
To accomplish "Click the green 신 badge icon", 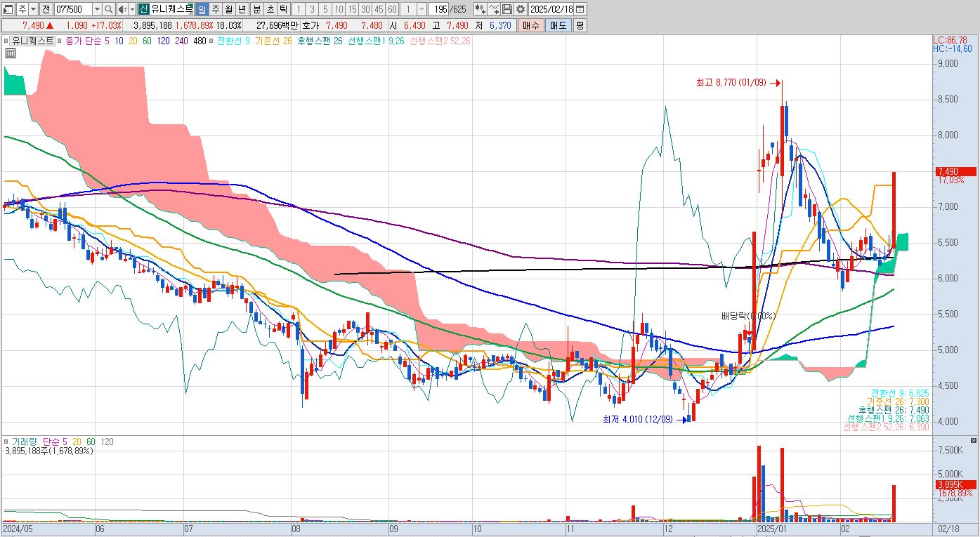I will [x=143, y=9].
